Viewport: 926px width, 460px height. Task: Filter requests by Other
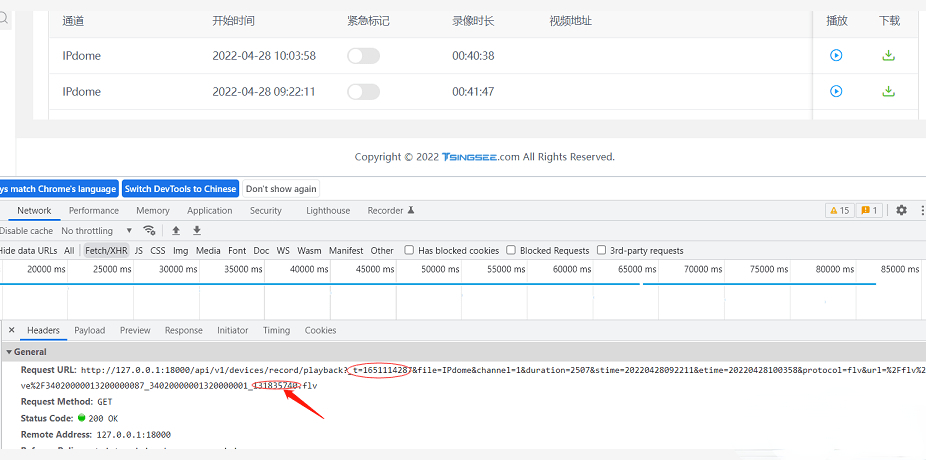[x=382, y=251]
